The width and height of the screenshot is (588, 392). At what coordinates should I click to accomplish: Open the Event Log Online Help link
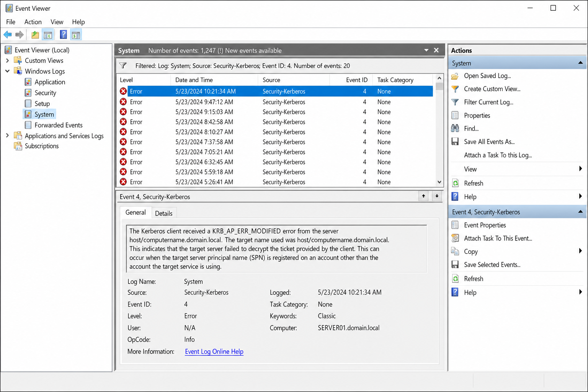tap(214, 351)
